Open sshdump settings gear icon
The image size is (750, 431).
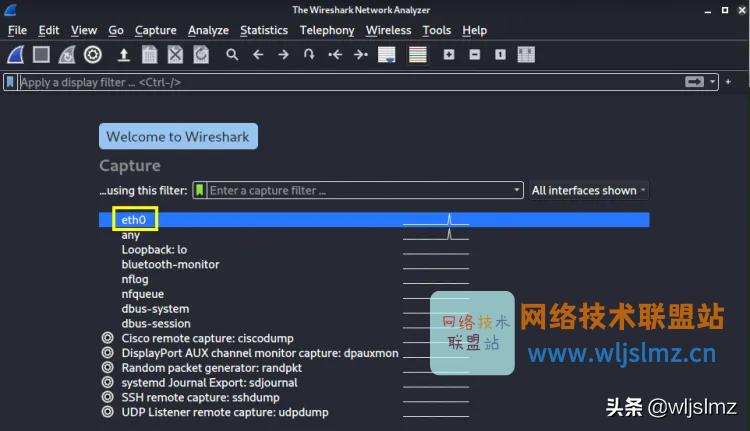[x=108, y=397]
